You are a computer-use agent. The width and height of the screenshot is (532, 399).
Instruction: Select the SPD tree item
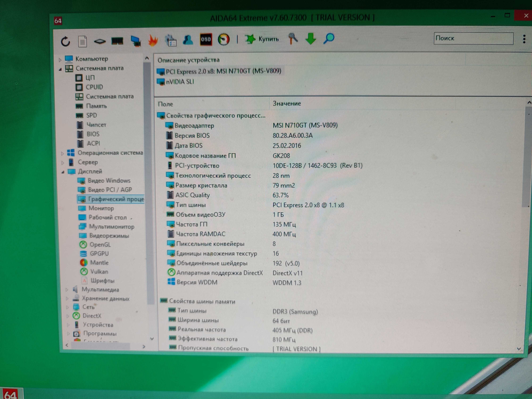87,115
